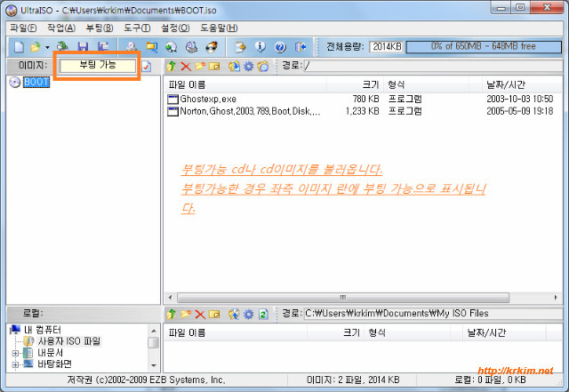Click the 부팅 가능 image type field

click(98, 66)
